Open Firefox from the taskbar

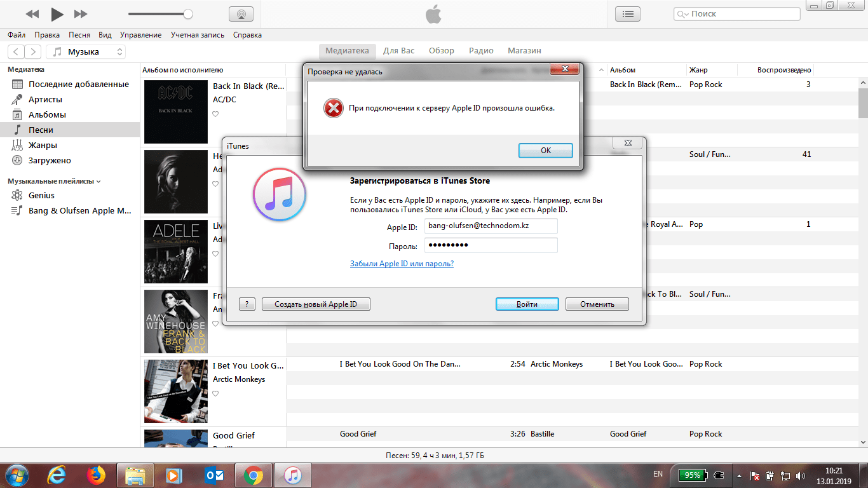click(x=96, y=475)
